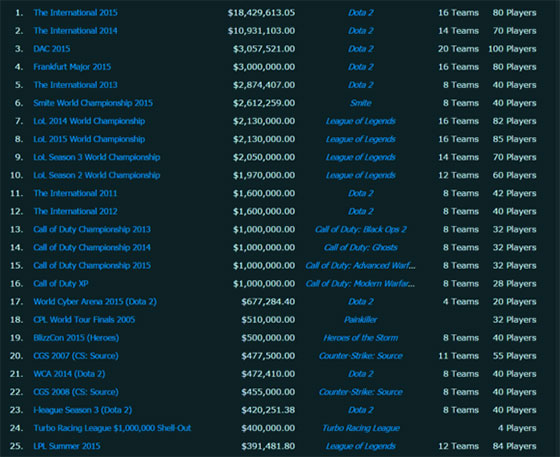Click the Turbo Racing League game link
Image resolution: width=560 pixels, height=457 pixels.
click(x=361, y=428)
